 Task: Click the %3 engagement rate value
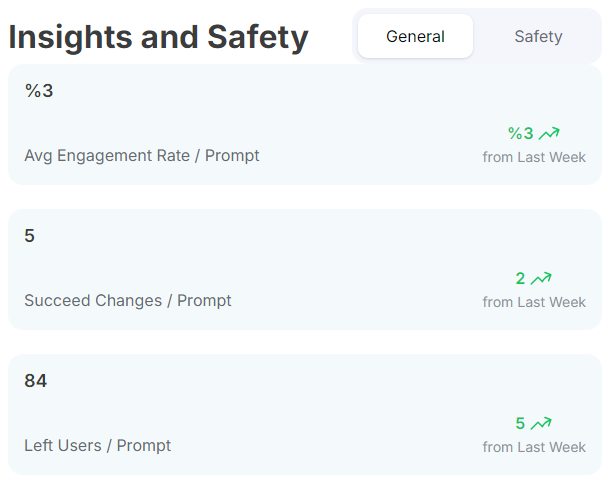pyautogui.click(x=39, y=91)
